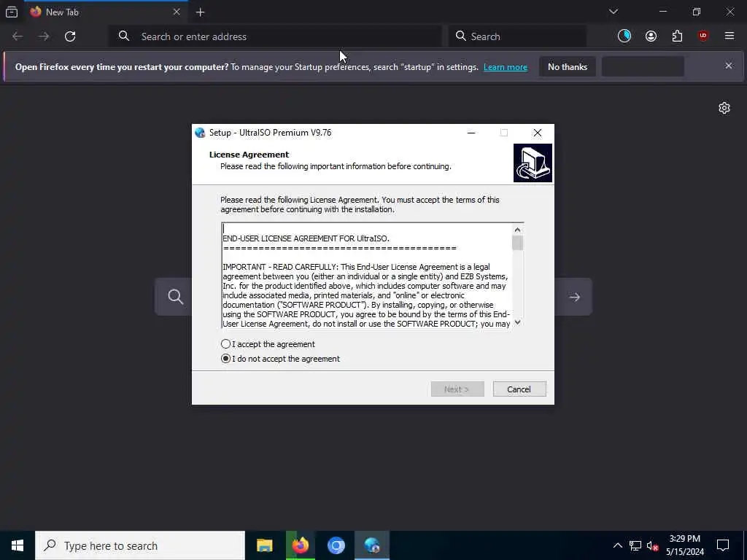This screenshot has width=747, height=560.
Task: Click the up arrow of the license scrollbar
Action: pos(517,230)
